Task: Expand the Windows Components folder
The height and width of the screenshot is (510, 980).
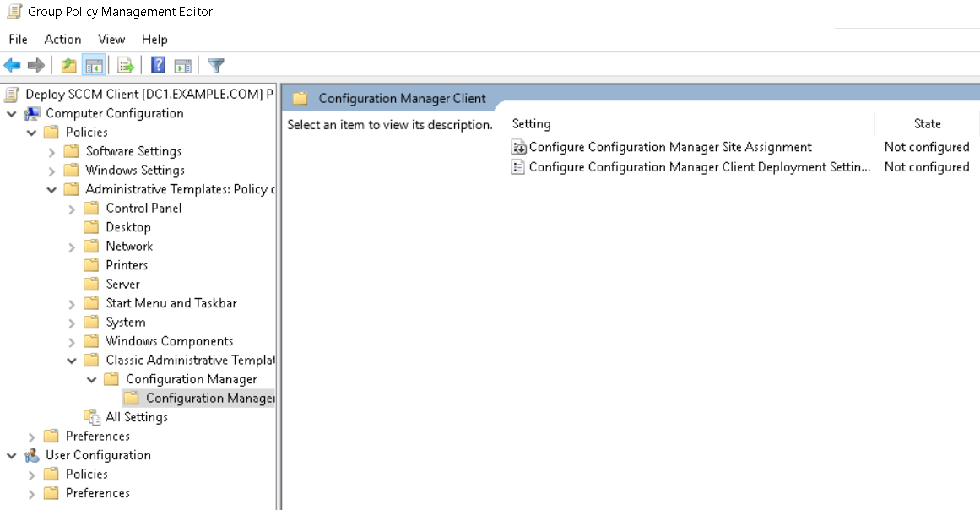Action: point(73,342)
